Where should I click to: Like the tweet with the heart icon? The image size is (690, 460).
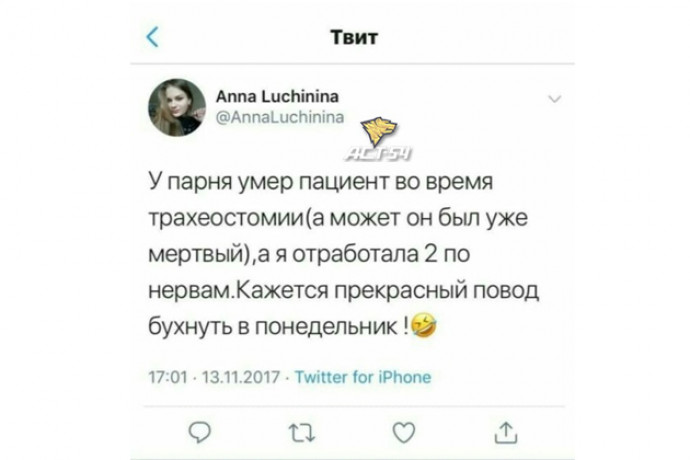point(404,432)
